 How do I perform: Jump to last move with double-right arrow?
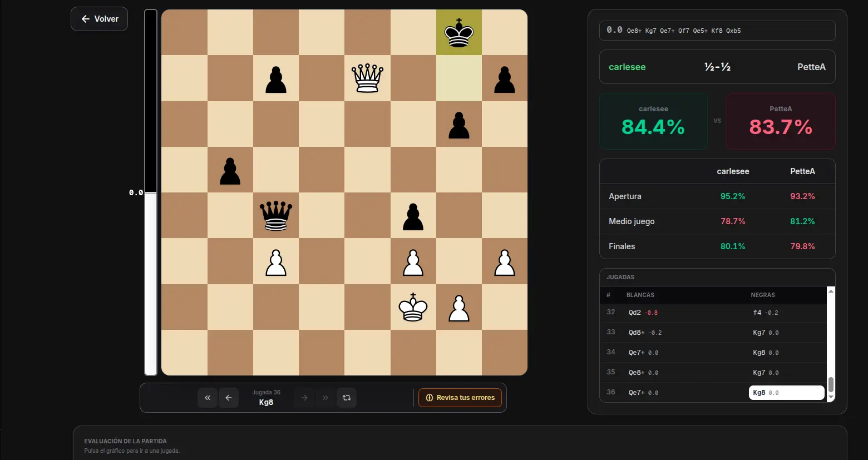click(x=325, y=398)
